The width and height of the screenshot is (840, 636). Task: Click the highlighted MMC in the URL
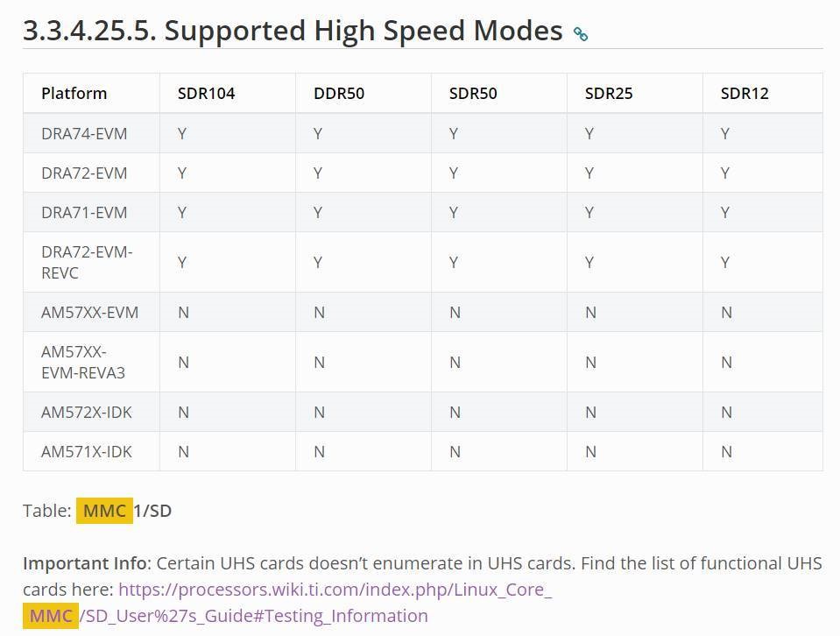tap(50, 616)
